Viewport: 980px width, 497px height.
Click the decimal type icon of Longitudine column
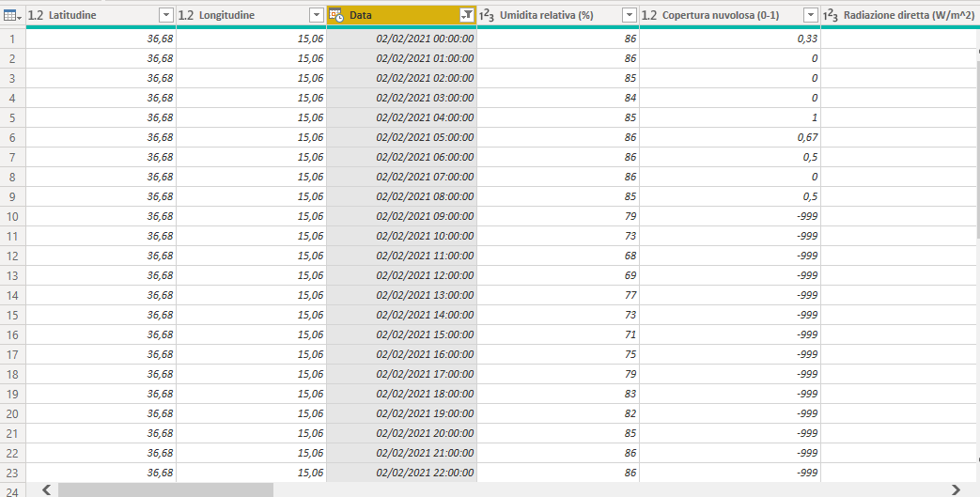186,15
